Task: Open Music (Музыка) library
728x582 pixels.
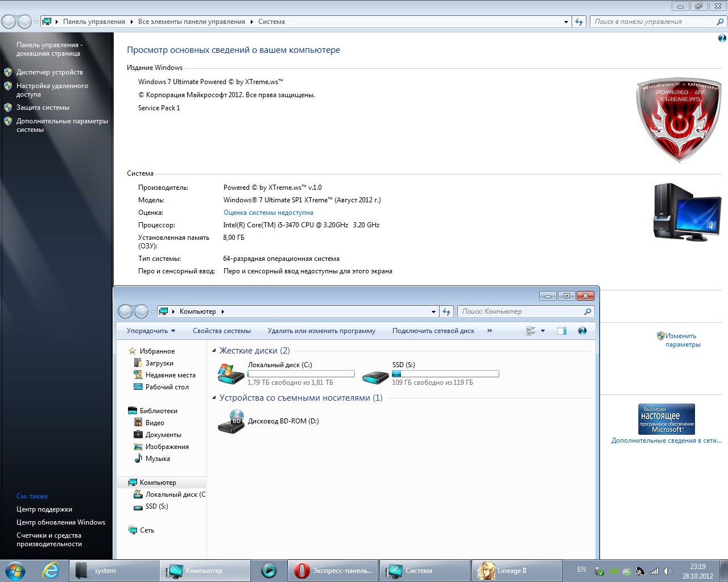Action: coord(158,459)
